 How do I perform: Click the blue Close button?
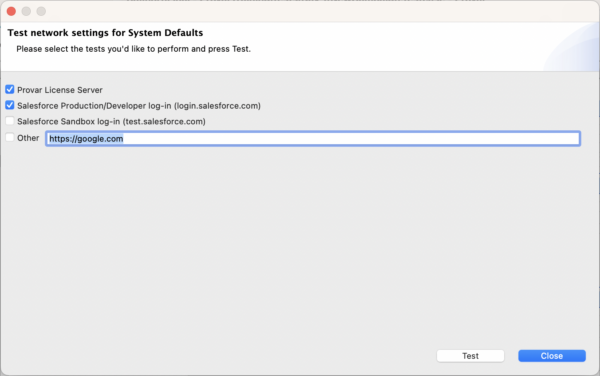[x=552, y=356]
